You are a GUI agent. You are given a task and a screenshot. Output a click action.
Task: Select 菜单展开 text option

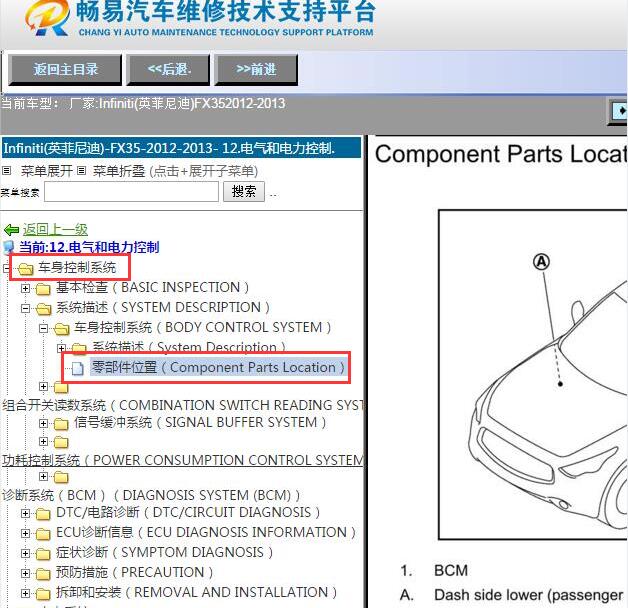pyautogui.click(x=46, y=171)
